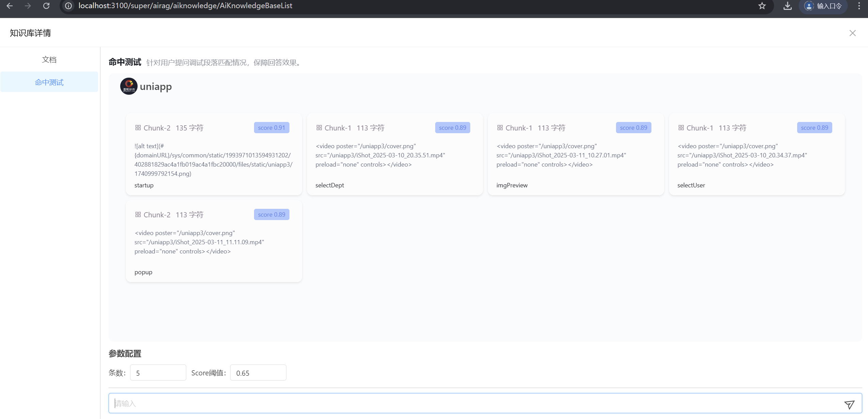Click the browser profile 输入口令 button

(x=823, y=6)
